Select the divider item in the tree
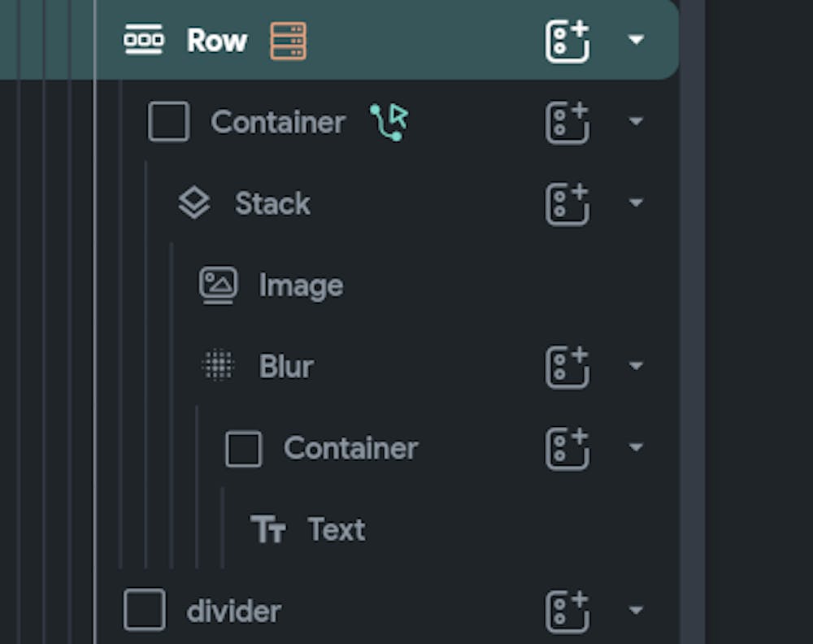813x644 pixels. (233, 610)
